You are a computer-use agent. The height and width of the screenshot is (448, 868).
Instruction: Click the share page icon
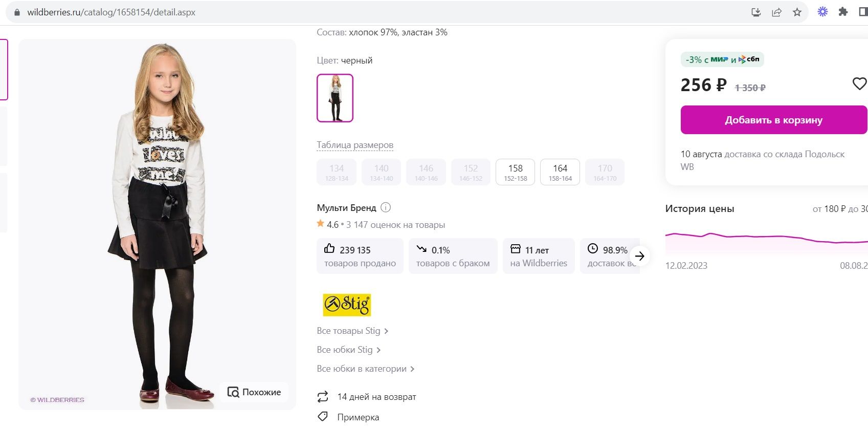pos(776,12)
